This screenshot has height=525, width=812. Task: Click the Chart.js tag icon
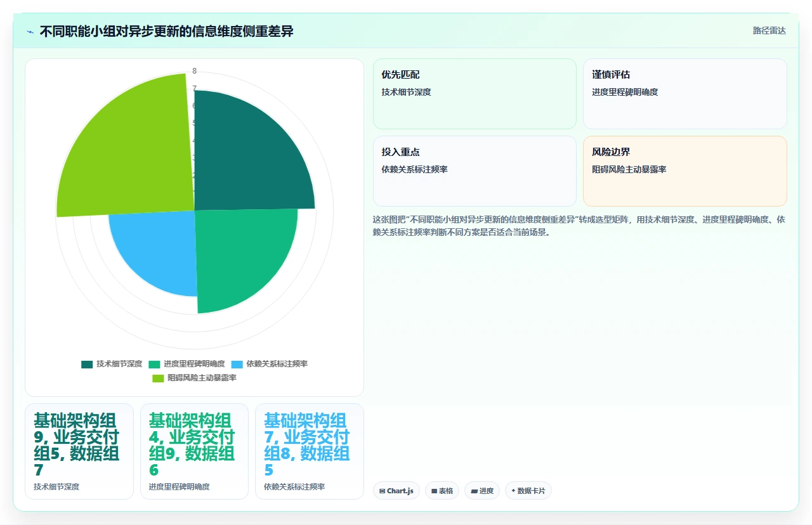383,491
